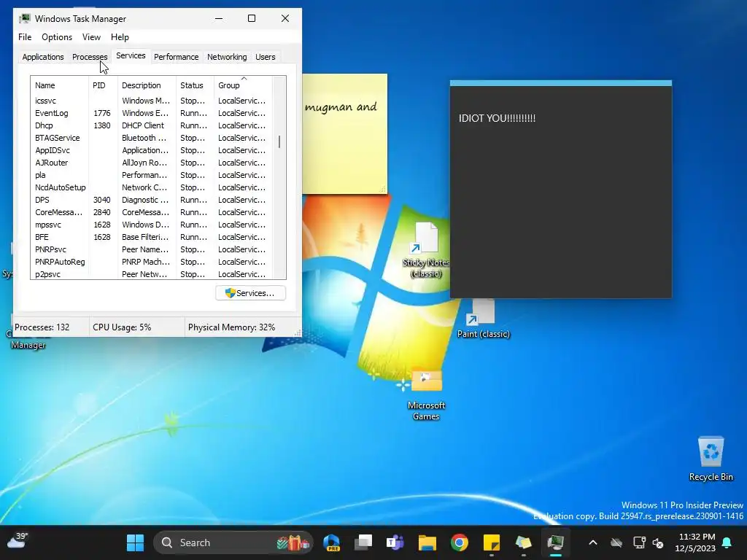Select the CoreMessa... service row
This screenshot has width=747, height=560.
(152, 212)
